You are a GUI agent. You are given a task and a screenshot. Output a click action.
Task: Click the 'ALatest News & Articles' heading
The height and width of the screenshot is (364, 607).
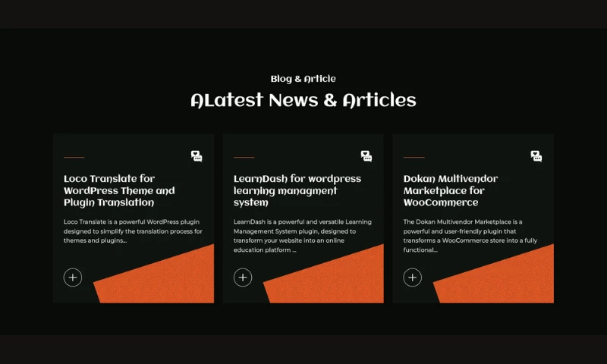[303, 100]
